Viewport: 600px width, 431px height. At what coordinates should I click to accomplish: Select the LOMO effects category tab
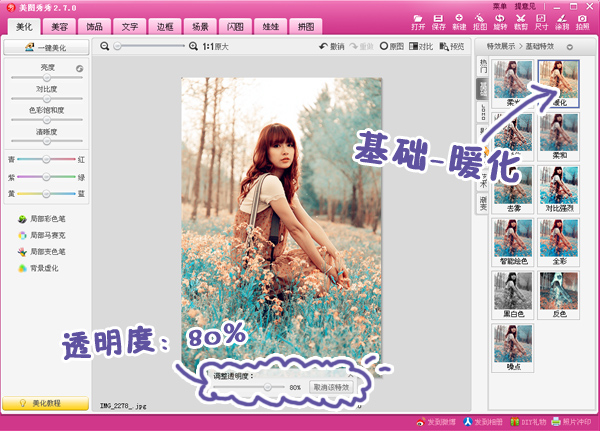pyautogui.click(x=483, y=113)
